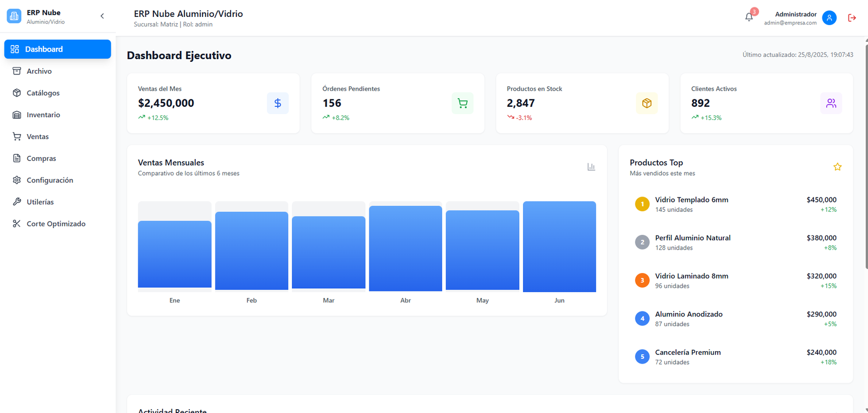
Task: Open the Catálogos section
Action: coord(43,93)
